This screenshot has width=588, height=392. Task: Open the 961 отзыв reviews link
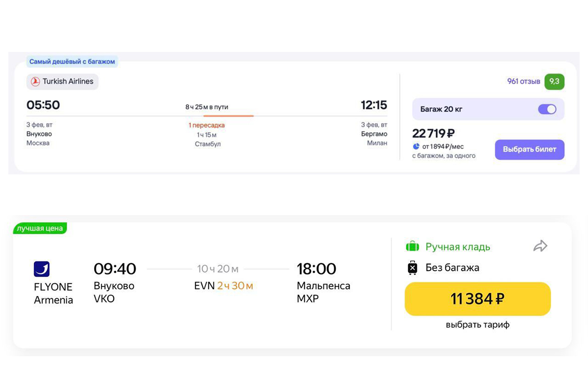(x=523, y=81)
